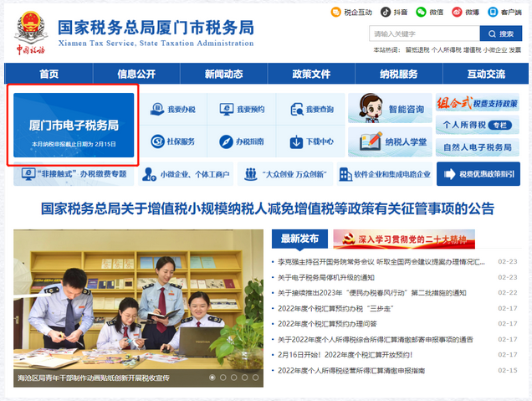Click hot word 发票
Image resolution: width=532 pixels, height=401 pixels.
pos(515,50)
